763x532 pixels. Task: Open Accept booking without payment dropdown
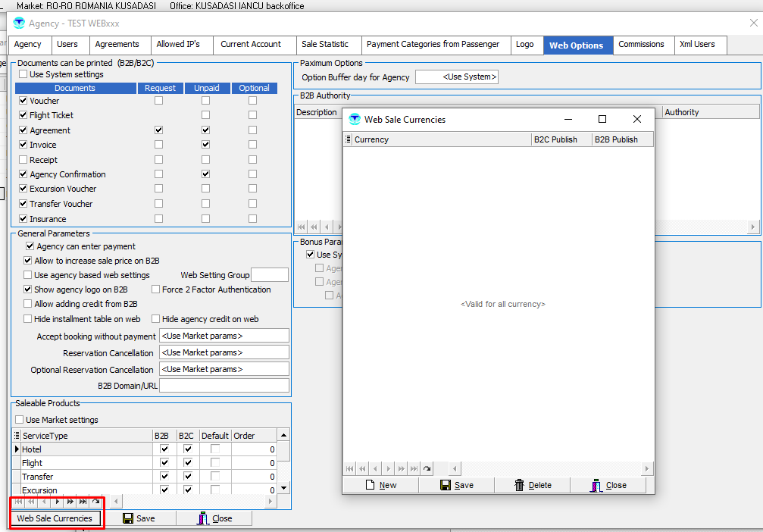coord(224,336)
